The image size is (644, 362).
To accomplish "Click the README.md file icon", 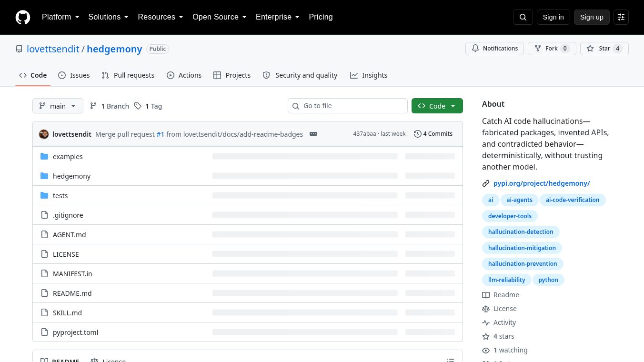I will (x=44, y=293).
